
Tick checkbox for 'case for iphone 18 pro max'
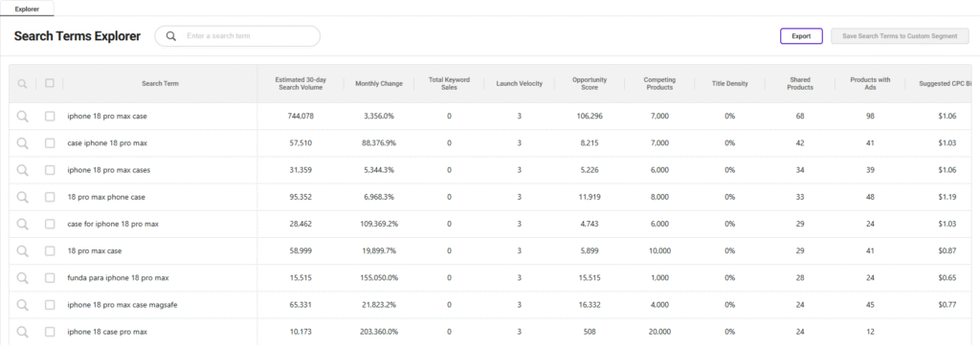50,224
